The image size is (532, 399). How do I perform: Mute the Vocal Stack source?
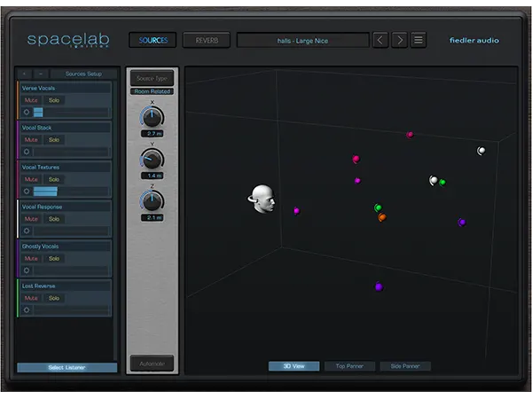click(x=31, y=140)
